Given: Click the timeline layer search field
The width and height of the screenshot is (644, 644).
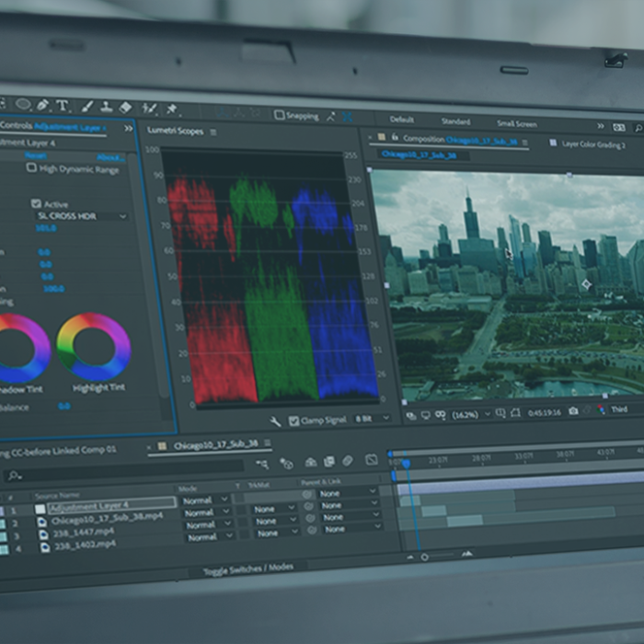Looking at the screenshot, I should [123, 471].
